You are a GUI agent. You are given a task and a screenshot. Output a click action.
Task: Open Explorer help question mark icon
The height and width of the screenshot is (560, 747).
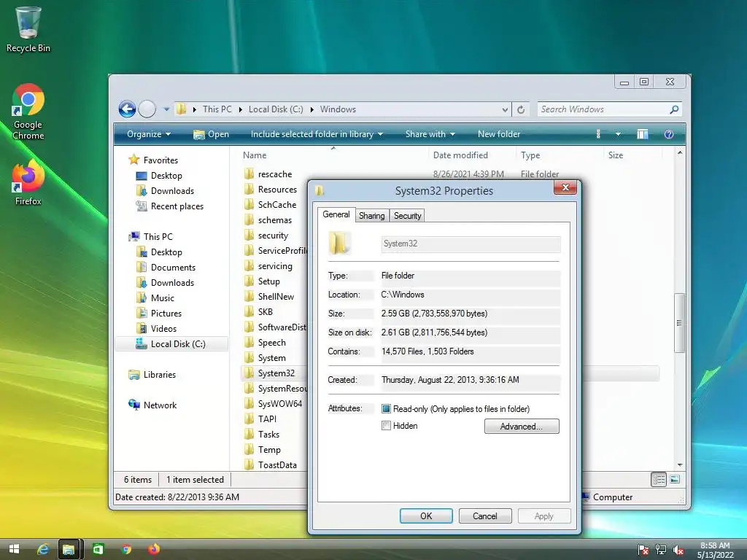[669, 134]
